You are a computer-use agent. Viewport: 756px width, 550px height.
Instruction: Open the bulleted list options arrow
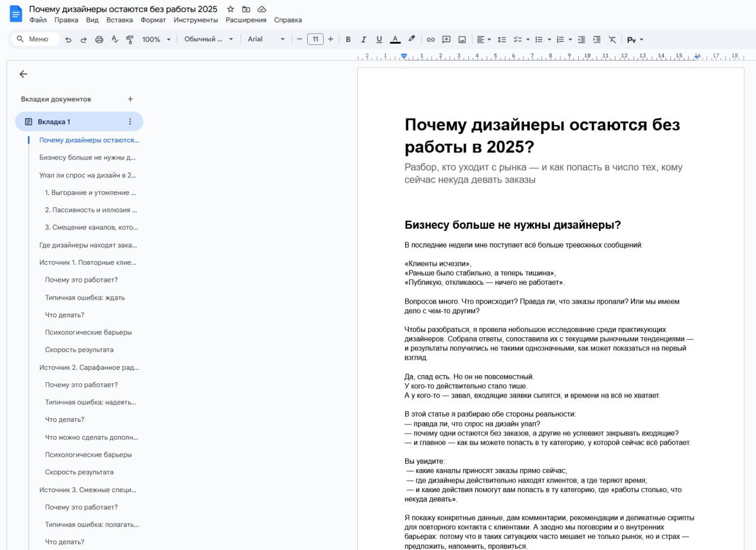pyautogui.click(x=549, y=40)
